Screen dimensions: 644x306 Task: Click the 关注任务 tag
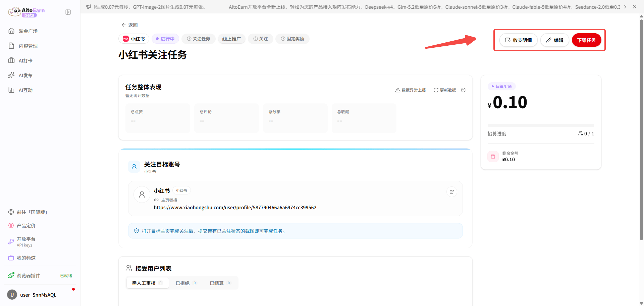click(x=199, y=39)
